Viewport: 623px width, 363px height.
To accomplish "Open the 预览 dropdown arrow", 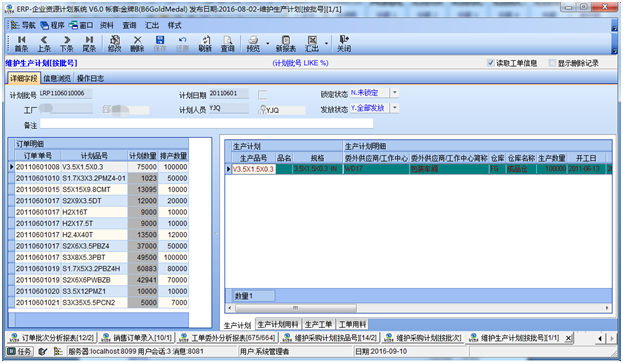I will (x=267, y=44).
